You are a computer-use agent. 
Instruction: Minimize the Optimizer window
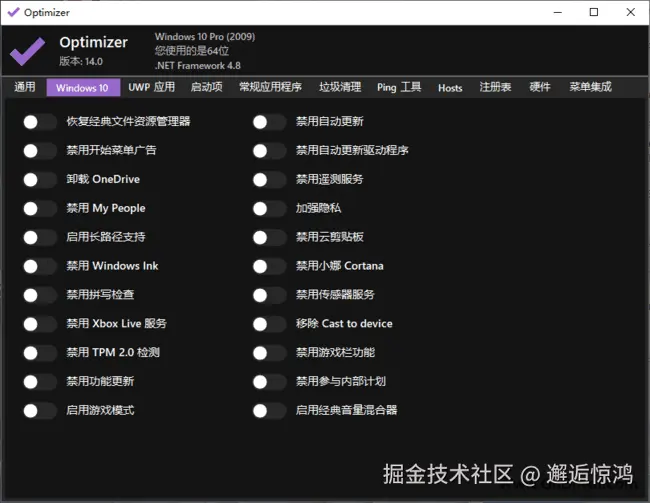tap(558, 12)
